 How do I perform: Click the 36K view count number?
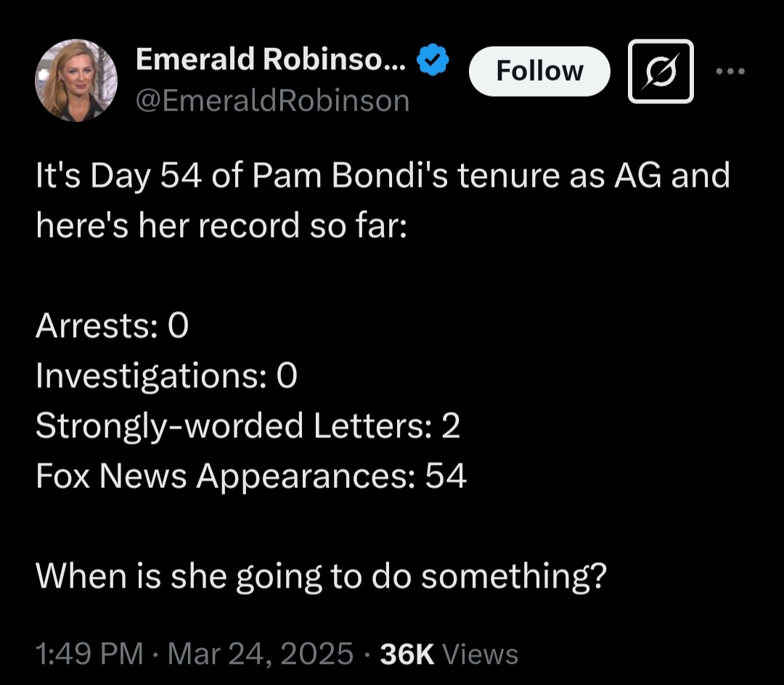pyautogui.click(x=407, y=653)
